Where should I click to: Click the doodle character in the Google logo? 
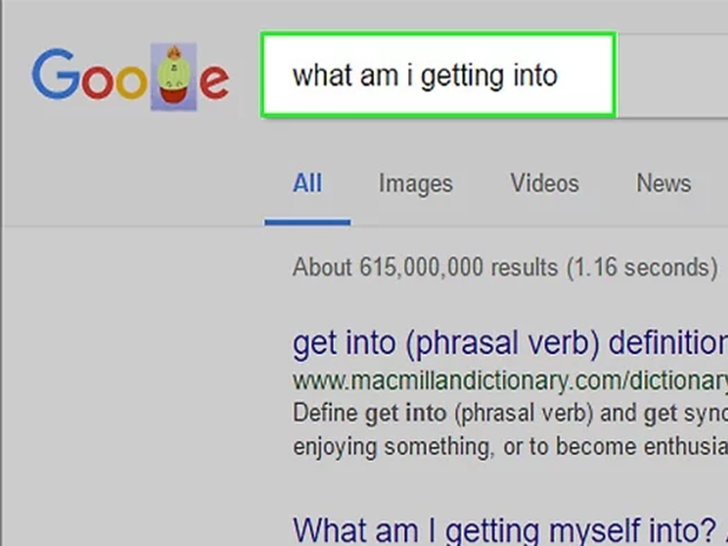click(174, 77)
